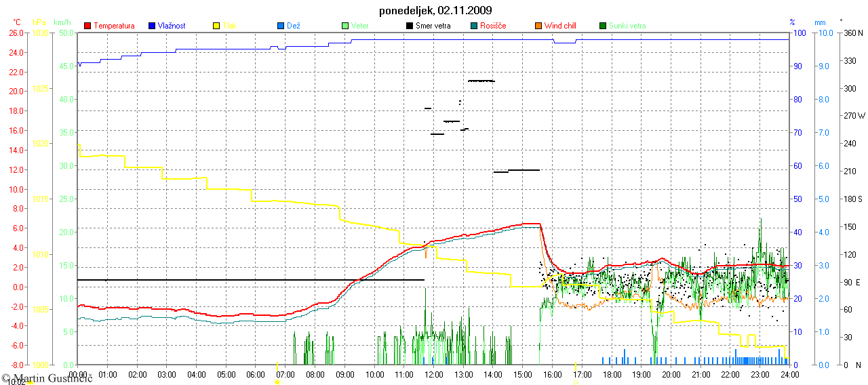Click the mm rainfall unit label

pos(823,22)
